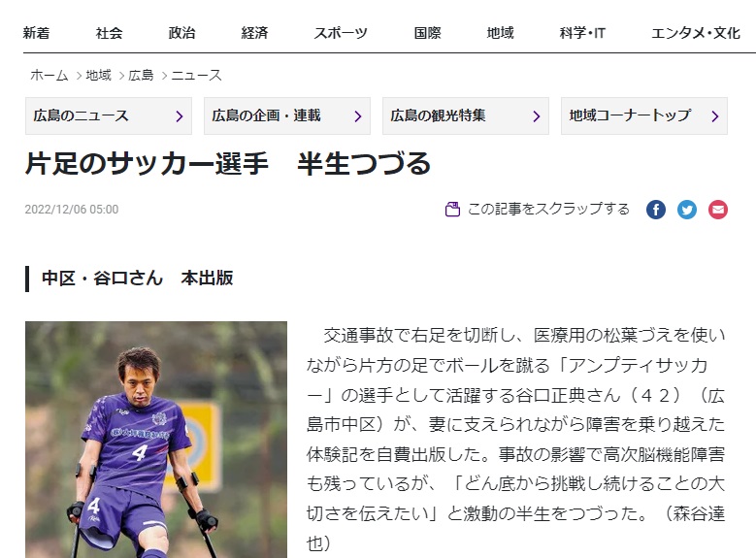Click the arrow in the 広島の観光特集 button

(x=536, y=116)
